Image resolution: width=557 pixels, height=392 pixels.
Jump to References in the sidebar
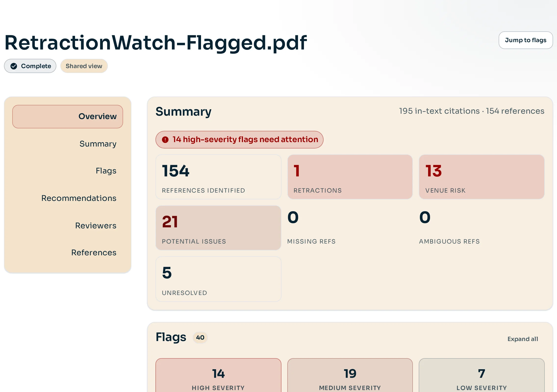94,252
